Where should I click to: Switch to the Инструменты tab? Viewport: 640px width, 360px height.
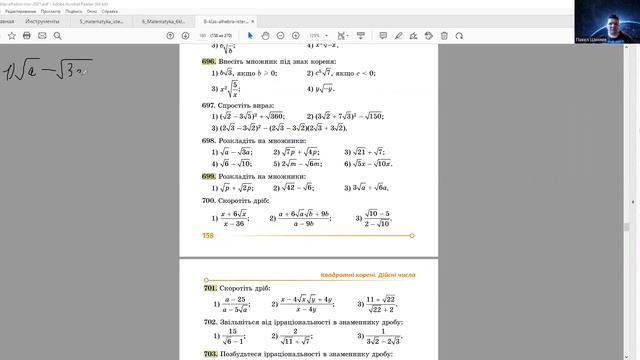coord(42,21)
